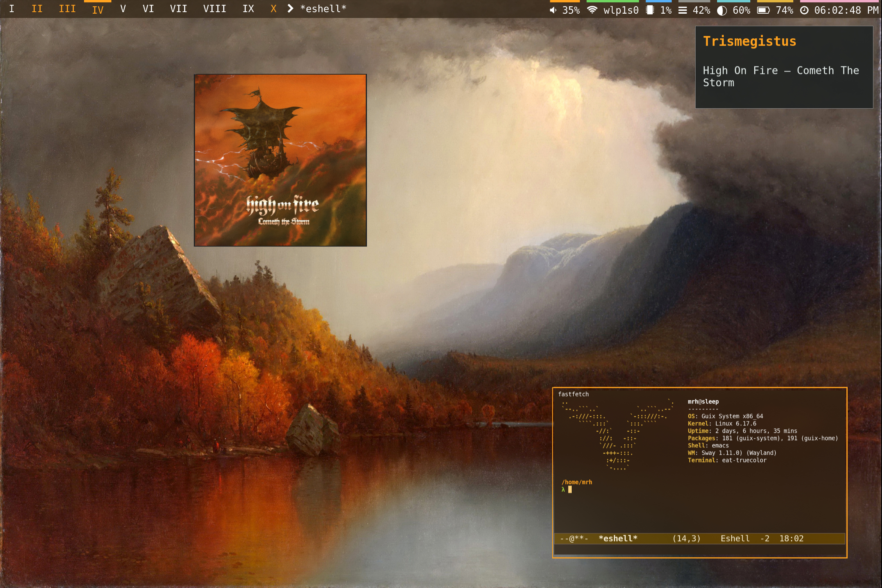Click the eshell lambda prompt line
The image size is (882, 588).
coord(567,490)
